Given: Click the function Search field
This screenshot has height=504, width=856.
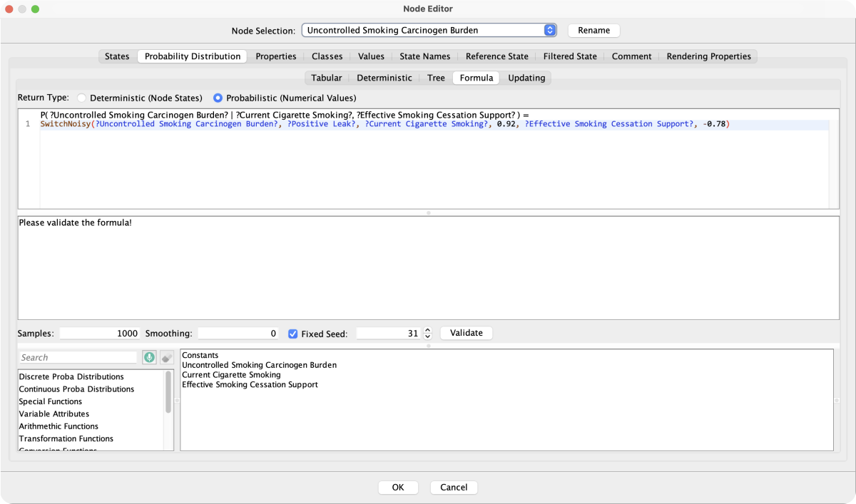Looking at the screenshot, I should click(x=78, y=357).
